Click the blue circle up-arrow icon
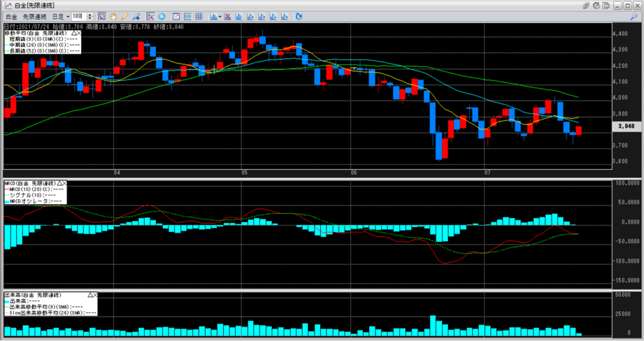The height and width of the screenshot is (341, 644). 162,17
